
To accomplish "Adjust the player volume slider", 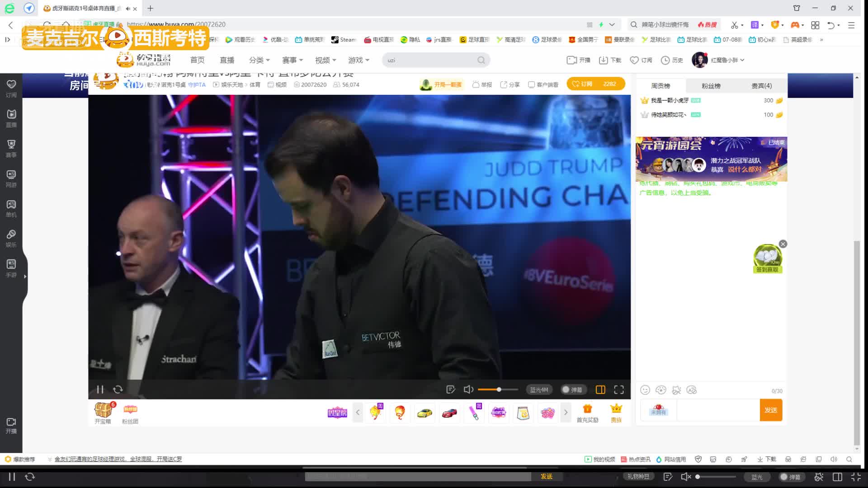I will pyautogui.click(x=499, y=389).
